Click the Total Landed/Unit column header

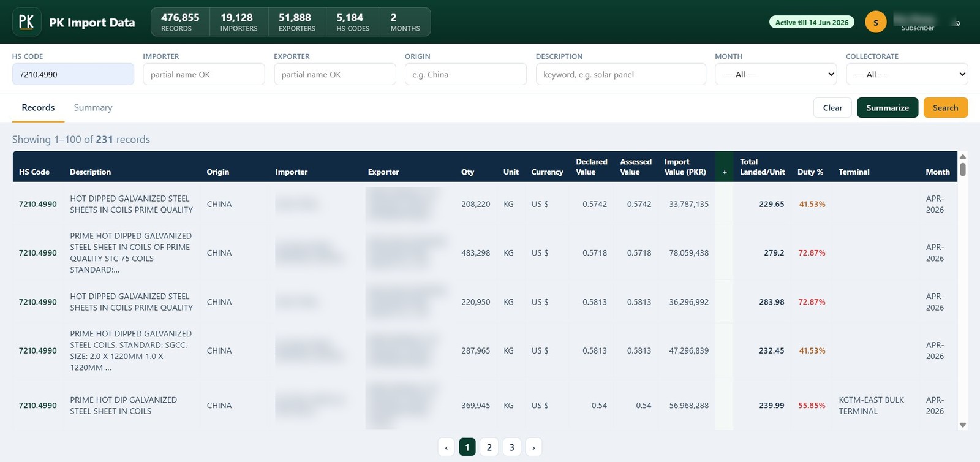pos(762,167)
